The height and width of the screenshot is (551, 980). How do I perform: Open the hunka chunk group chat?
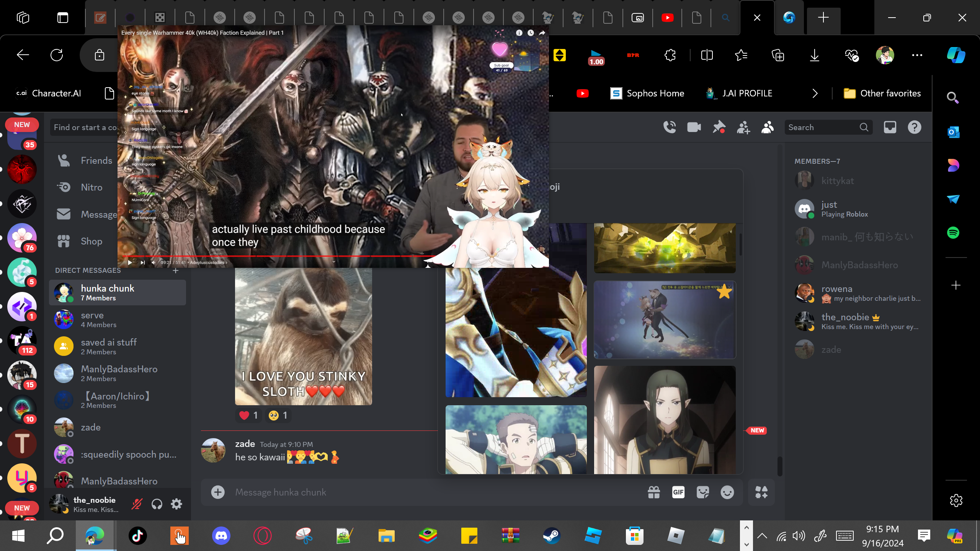[x=118, y=293]
